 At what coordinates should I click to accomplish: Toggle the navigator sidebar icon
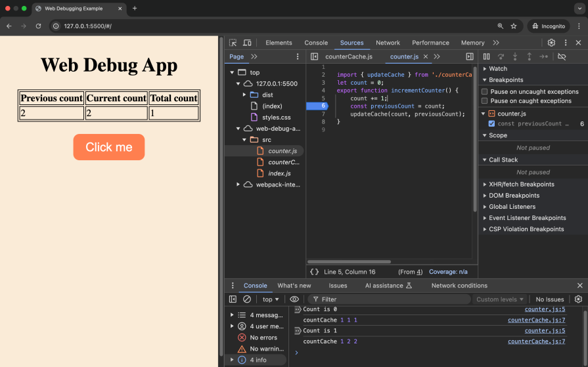point(314,56)
